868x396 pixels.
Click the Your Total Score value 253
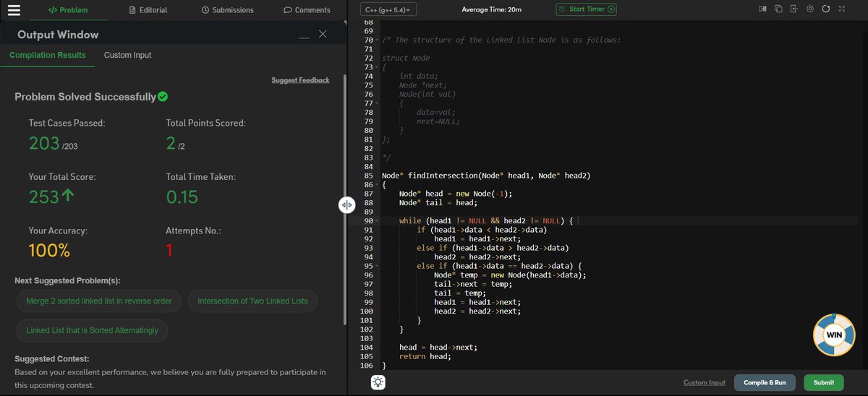[43, 197]
